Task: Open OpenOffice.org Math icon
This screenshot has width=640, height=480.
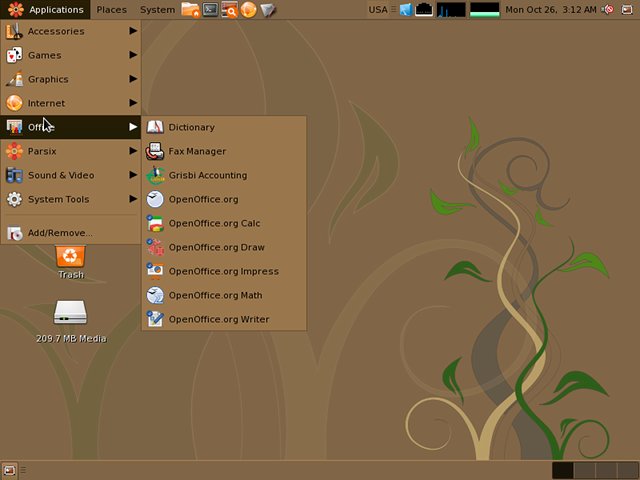Action: coord(155,295)
